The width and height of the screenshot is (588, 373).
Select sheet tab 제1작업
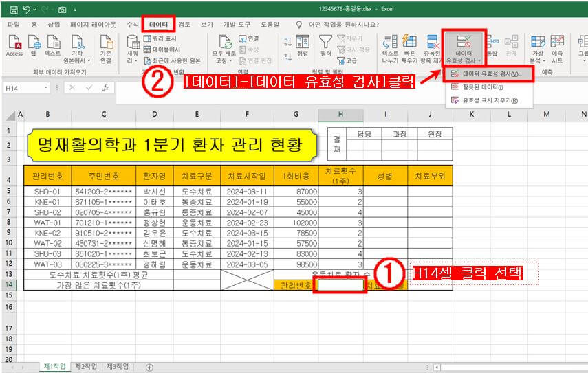click(x=54, y=366)
